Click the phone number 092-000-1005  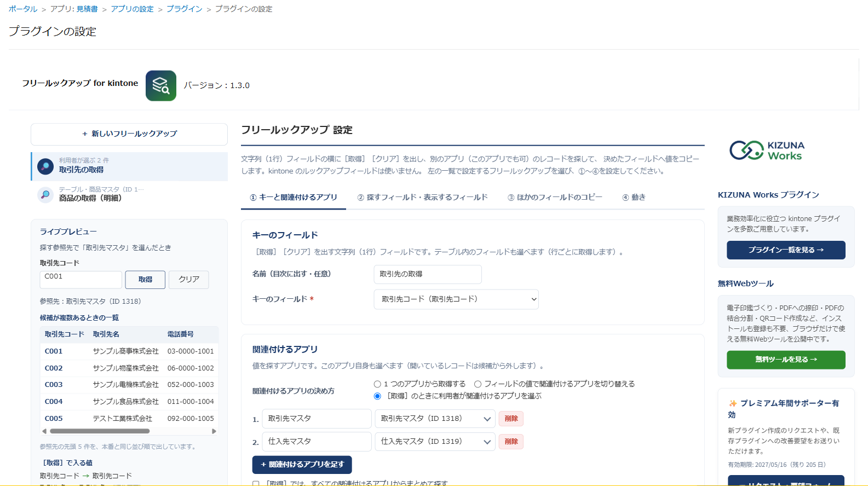point(191,419)
